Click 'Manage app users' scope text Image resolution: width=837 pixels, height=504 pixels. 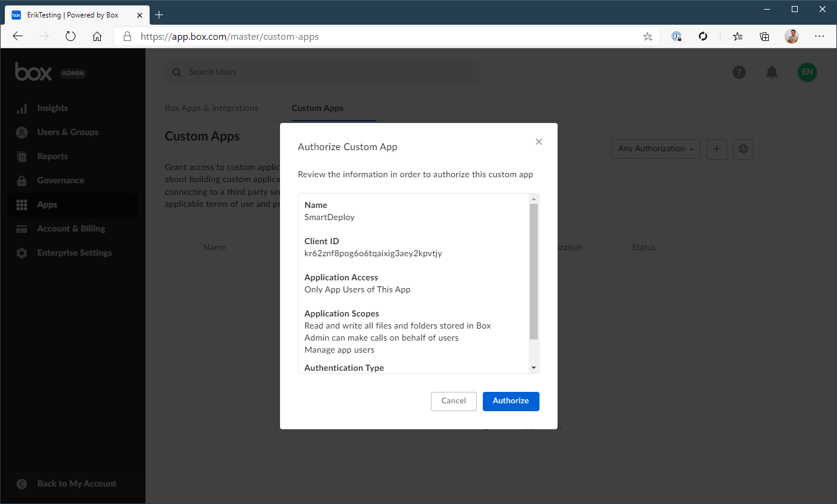[339, 350]
